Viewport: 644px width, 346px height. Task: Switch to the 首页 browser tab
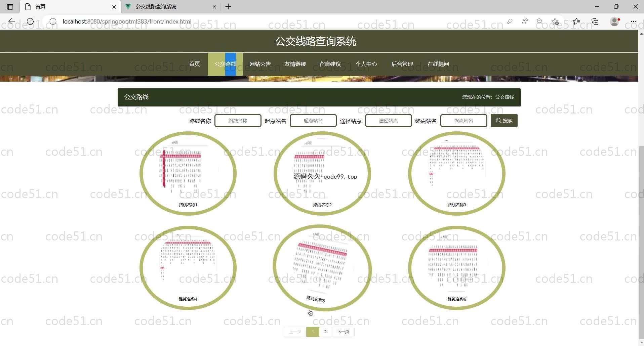point(70,7)
